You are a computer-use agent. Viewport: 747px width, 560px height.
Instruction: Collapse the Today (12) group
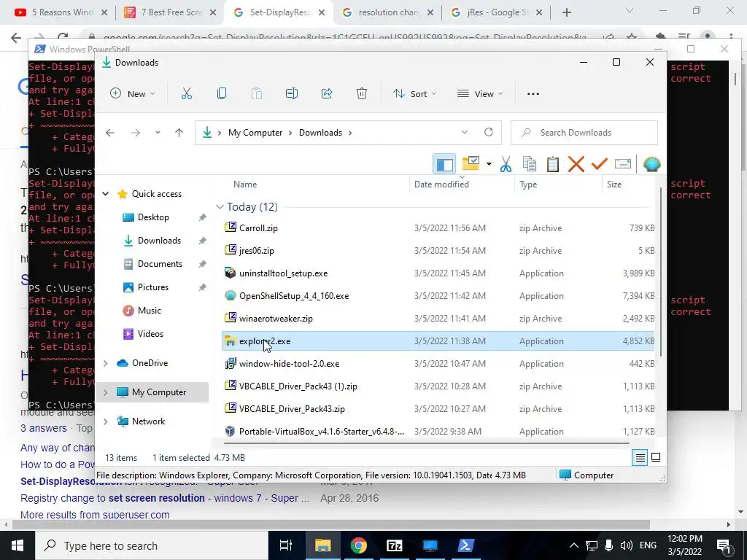220,206
